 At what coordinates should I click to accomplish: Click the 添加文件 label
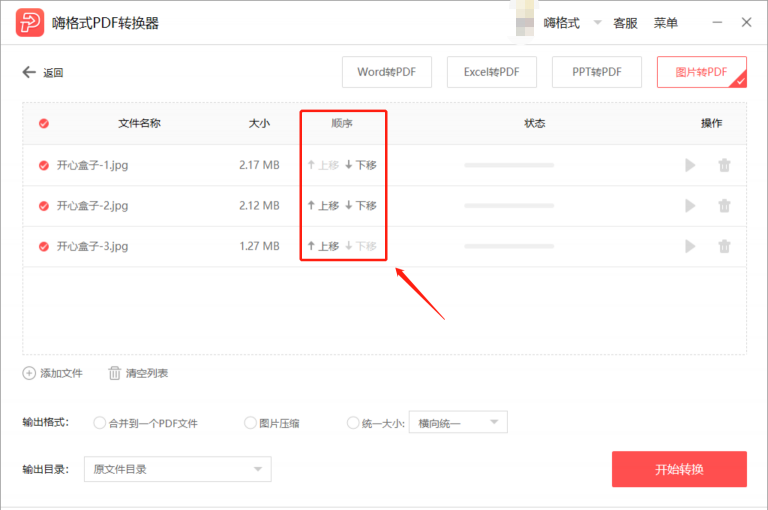click(62, 373)
